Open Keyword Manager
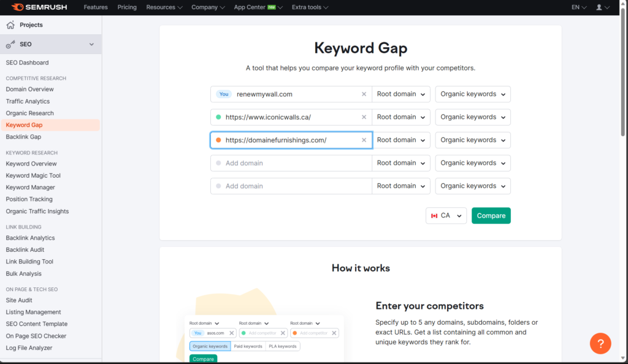Screen dimensions: 628x364 tap(31, 187)
